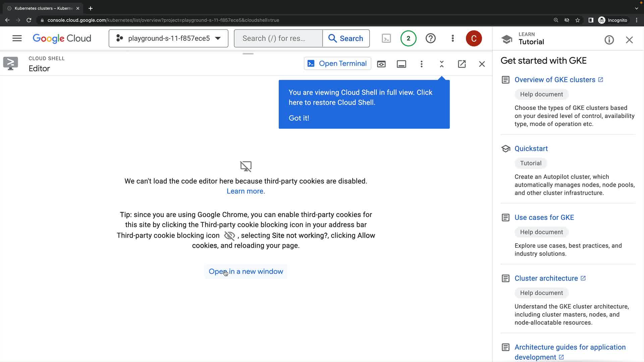The height and width of the screenshot is (362, 644).
Task: Click Open in a new window link
Action: (x=246, y=271)
